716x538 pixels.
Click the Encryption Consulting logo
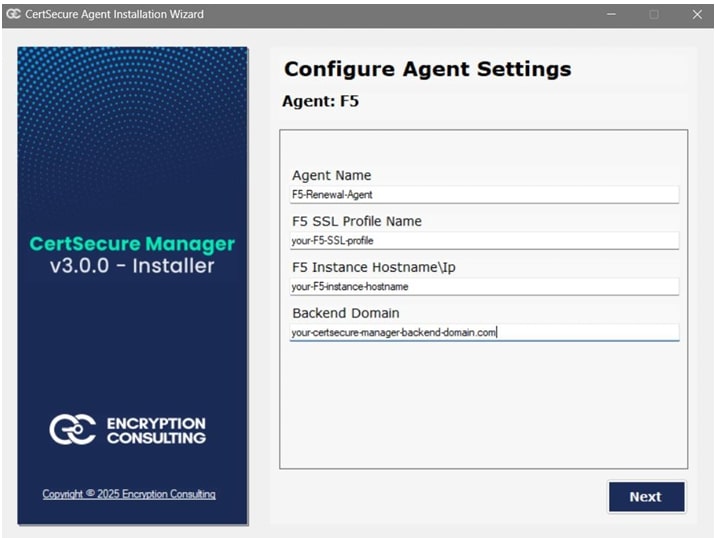pyautogui.click(x=127, y=430)
